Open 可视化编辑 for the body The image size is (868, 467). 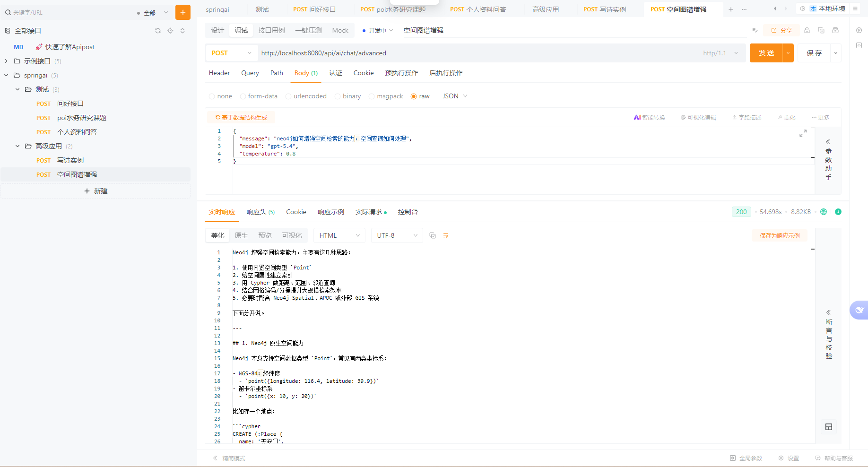[698, 118]
